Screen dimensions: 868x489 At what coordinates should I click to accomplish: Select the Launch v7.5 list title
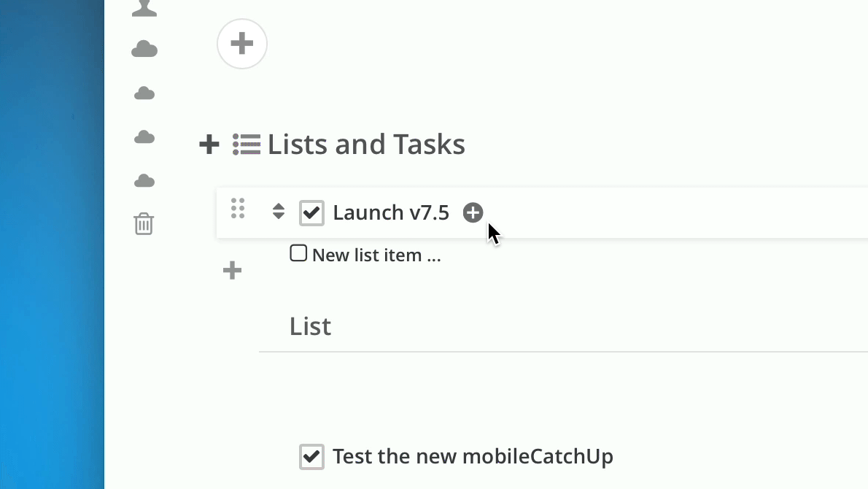[391, 212]
